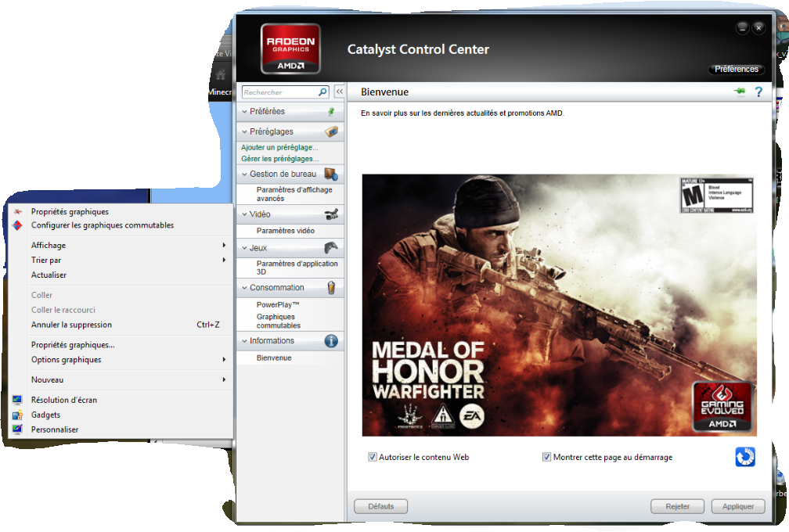Viewport: 789px width, 532px height.
Task: Select Bienvenue in the sidebar
Action: (x=274, y=358)
